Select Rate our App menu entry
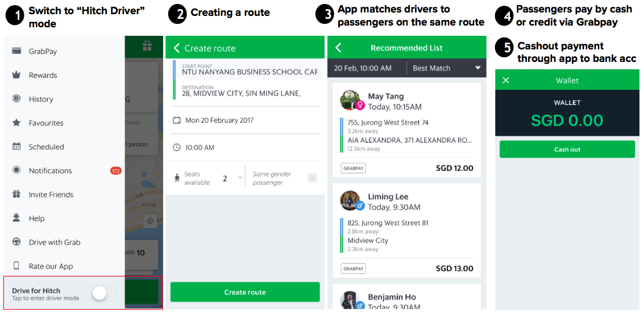Image resolution: width=644 pixels, height=313 pixels. tap(51, 266)
